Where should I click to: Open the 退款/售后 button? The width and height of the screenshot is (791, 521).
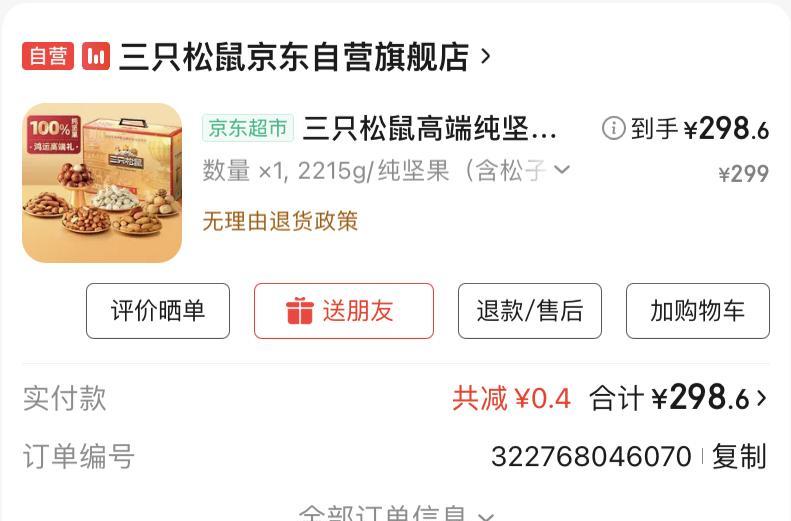(530, 311)
